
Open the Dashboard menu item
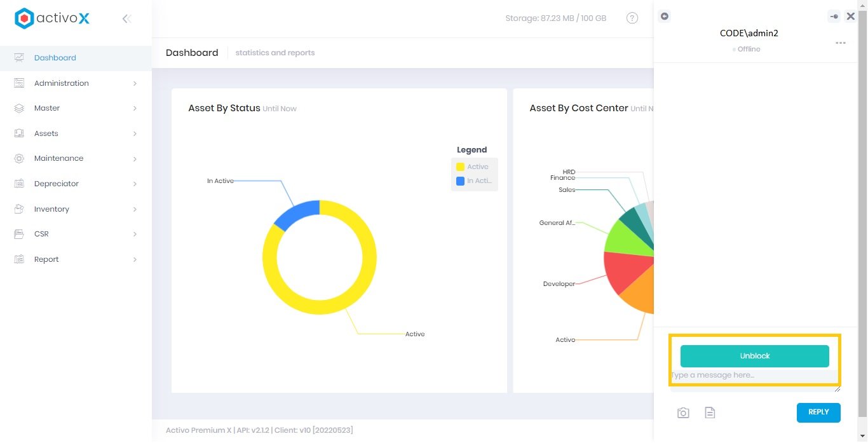pyautogui.click(x=55, y=58)
